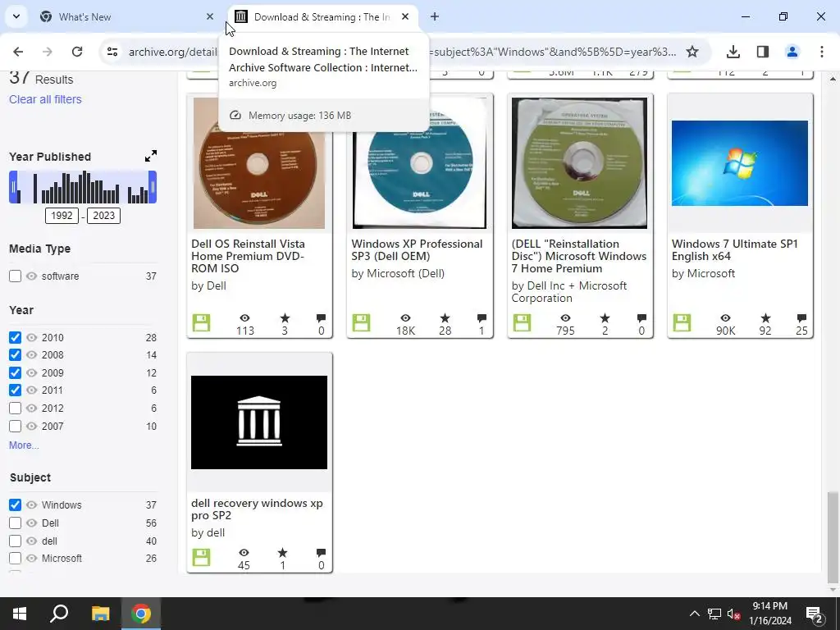Click floppy icon on Windows 7 Home Premium card
The width and height of the screenshot is (840, 630).
522,323
